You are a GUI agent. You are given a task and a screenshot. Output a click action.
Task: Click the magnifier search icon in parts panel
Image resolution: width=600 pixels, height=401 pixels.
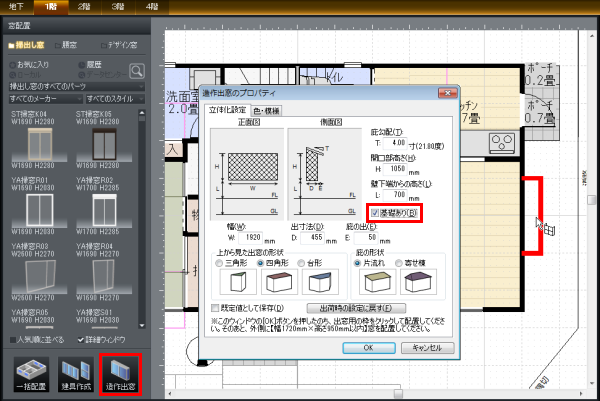coord(136,70)
